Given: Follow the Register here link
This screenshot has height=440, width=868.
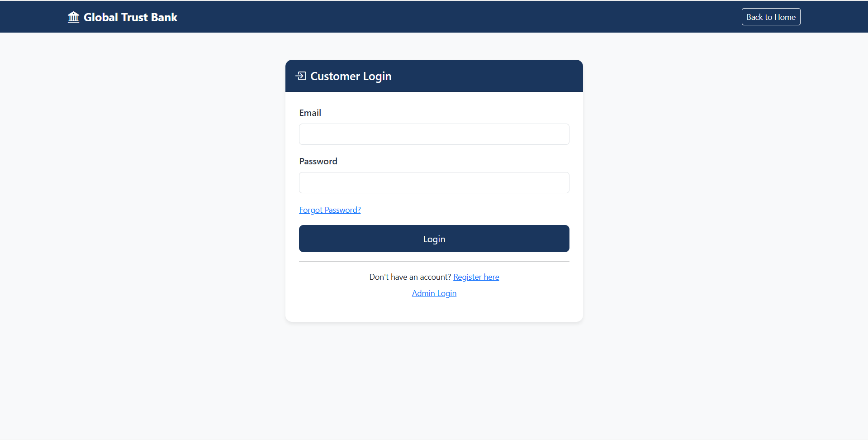Looking at the screenshot, I should coord(476,277).
